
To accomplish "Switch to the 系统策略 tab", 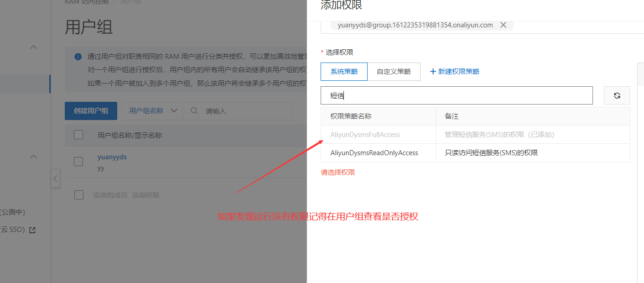I will pos(344,72).
